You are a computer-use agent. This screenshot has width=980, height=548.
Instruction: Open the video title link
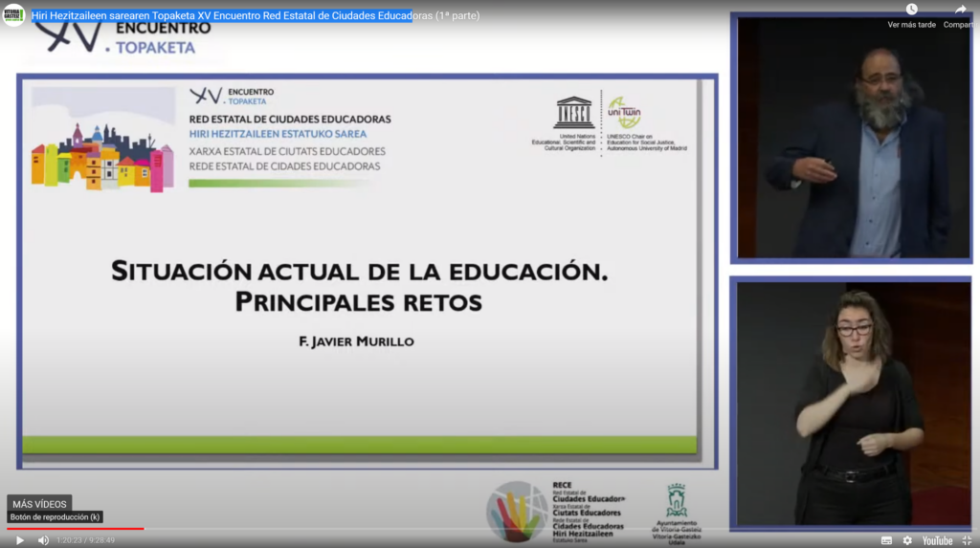click(x=256, y=15)
